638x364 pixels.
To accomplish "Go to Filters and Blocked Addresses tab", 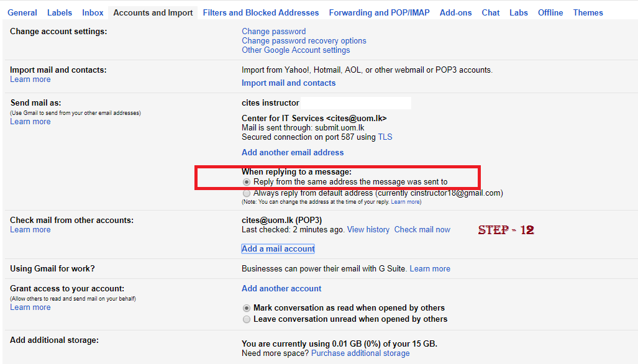I will [x=261, y=12].
